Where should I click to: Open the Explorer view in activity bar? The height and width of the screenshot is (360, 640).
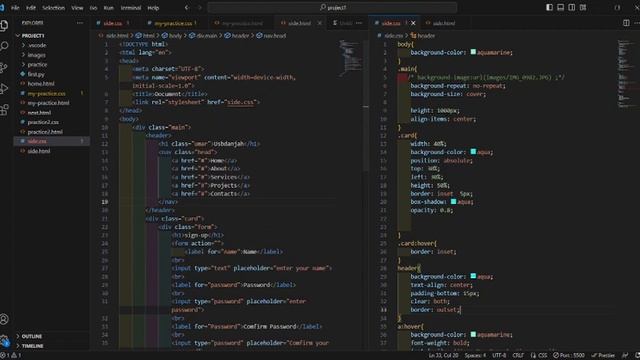[x=4, y=25]
